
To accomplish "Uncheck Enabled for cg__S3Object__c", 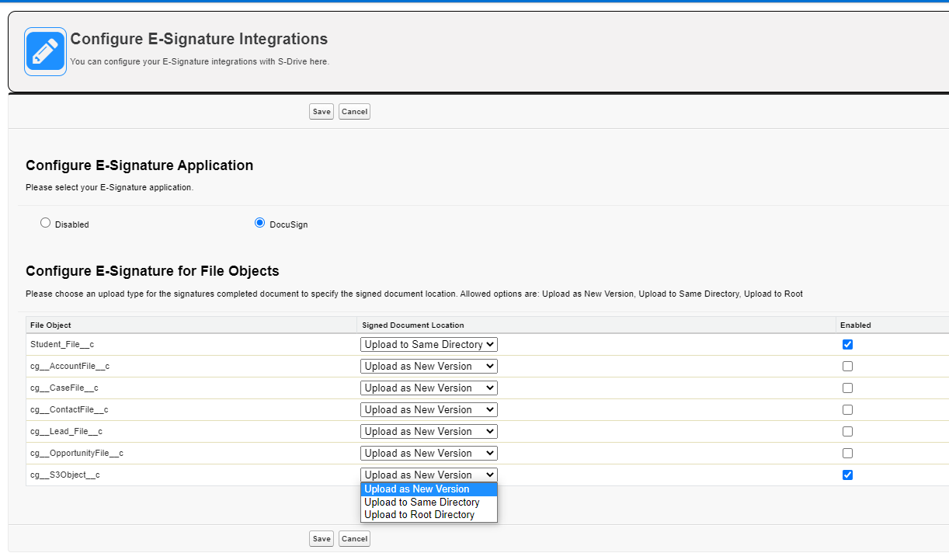I will [x=847, y=475].
